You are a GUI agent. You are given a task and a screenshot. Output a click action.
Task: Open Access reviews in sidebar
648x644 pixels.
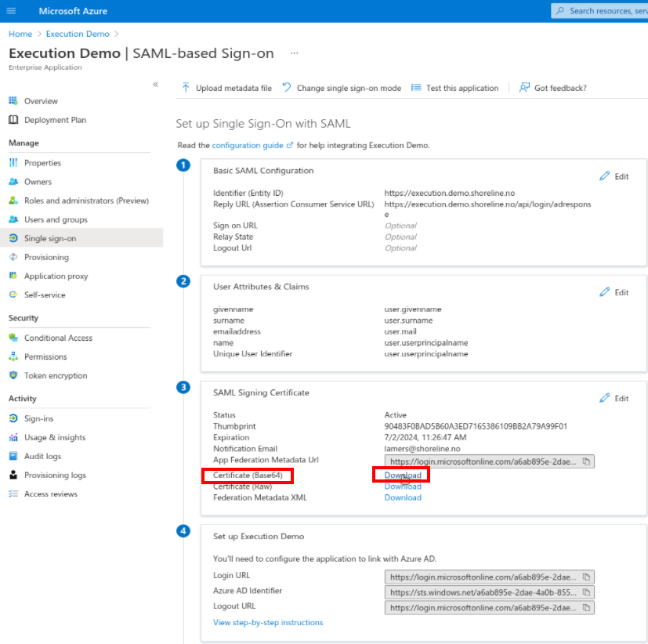tap(50, 494)
